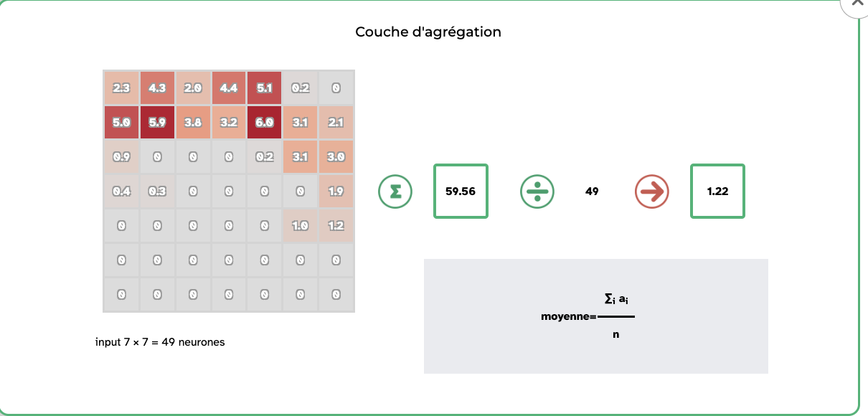The height and width of the screenshot is (416, 868).
Task: Click the "Couche d'agrégation" title
Action: pos(428,32)
